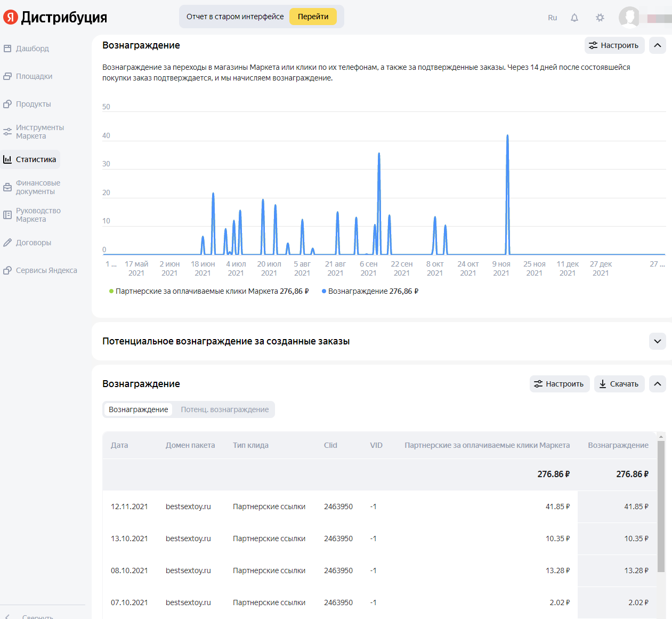Click Clid 2463950 in the 08.10.2021 row

[x=338, y=570]
